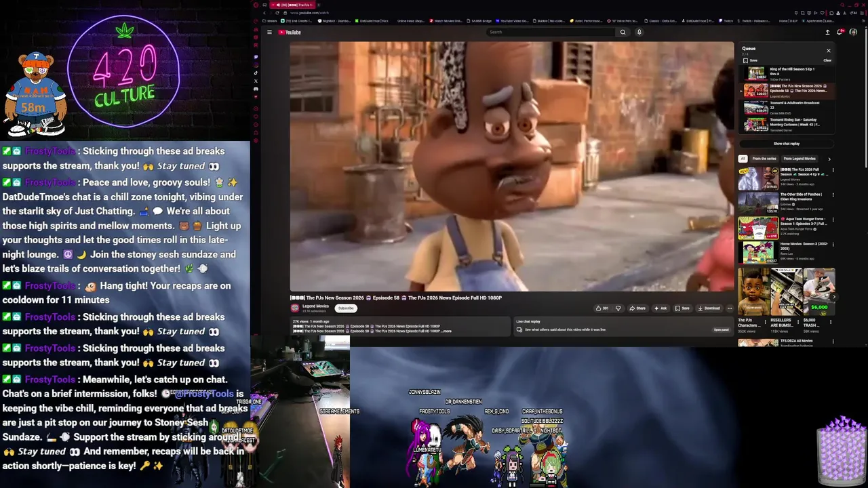Save the video to a playlist
The width and height of the screenshot is (868, 488).
point(682,308)
